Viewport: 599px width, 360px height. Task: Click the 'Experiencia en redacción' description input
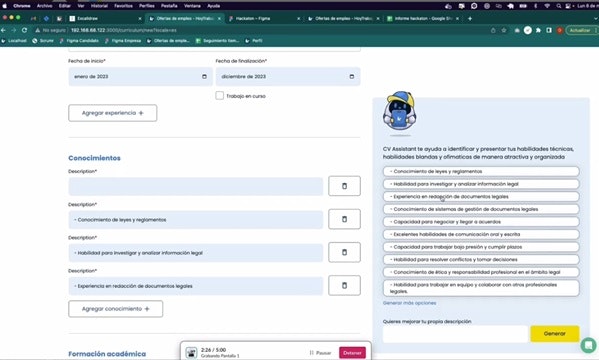click(196, 286)
